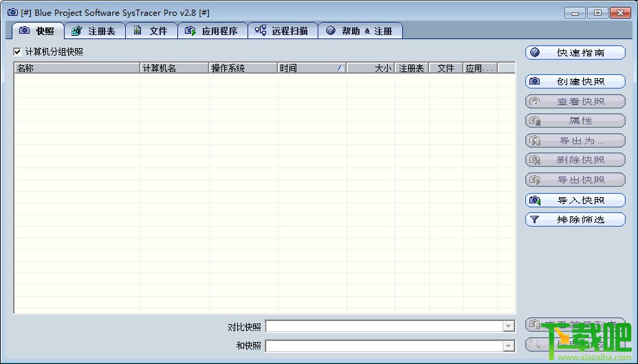Sort by 名称 column header
The image size is (638, 364).
(77, 68)
